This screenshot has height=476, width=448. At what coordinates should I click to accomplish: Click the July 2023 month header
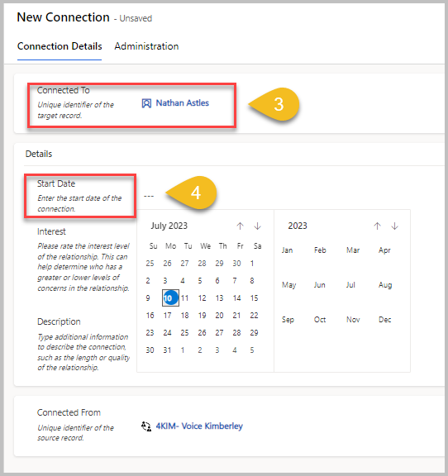[x=169, y=226]
